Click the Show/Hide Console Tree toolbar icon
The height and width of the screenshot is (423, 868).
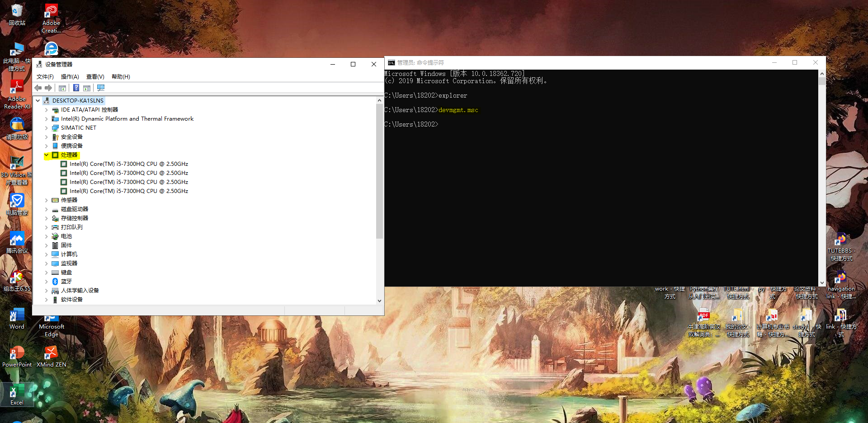pyautogui.click(x=62, y=88)
